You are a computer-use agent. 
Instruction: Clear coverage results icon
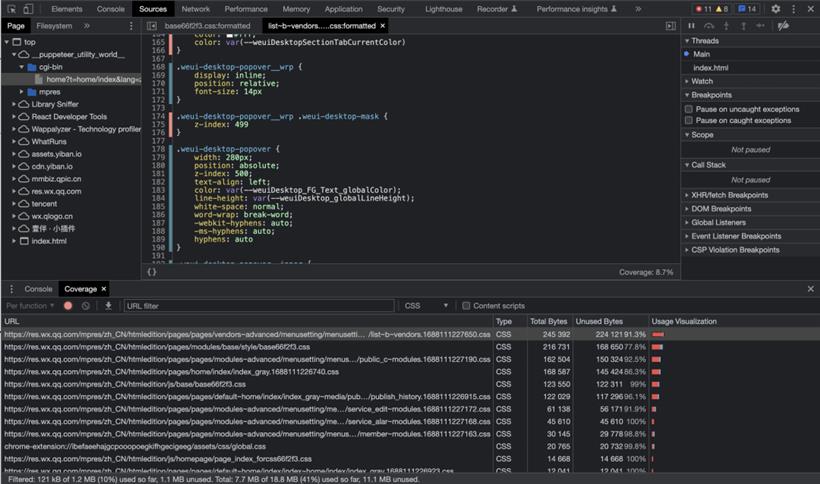click(85, 306)
